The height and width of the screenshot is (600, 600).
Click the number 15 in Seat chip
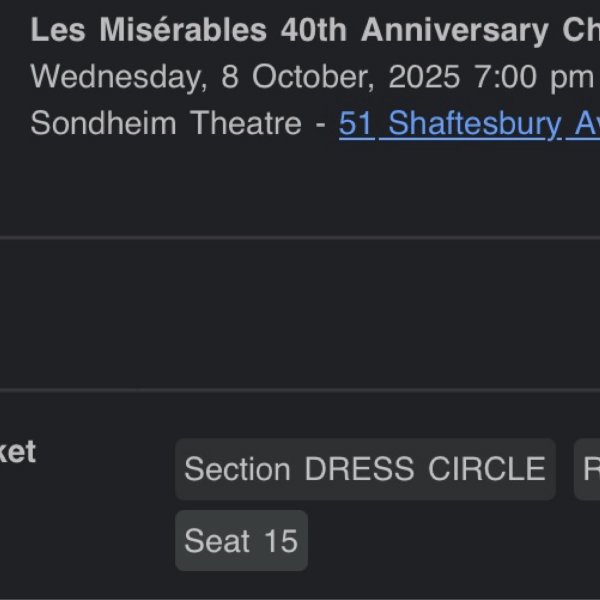pyautogui.click(x=281, y=541)
